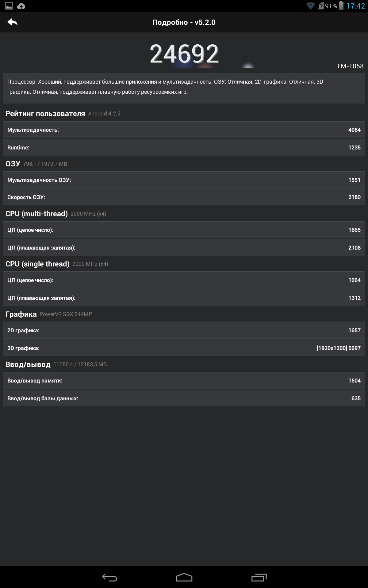Tap the Ввод/вывод базы данных row
The height and width of the screenshot is (588, 368).
pos(184,398)
